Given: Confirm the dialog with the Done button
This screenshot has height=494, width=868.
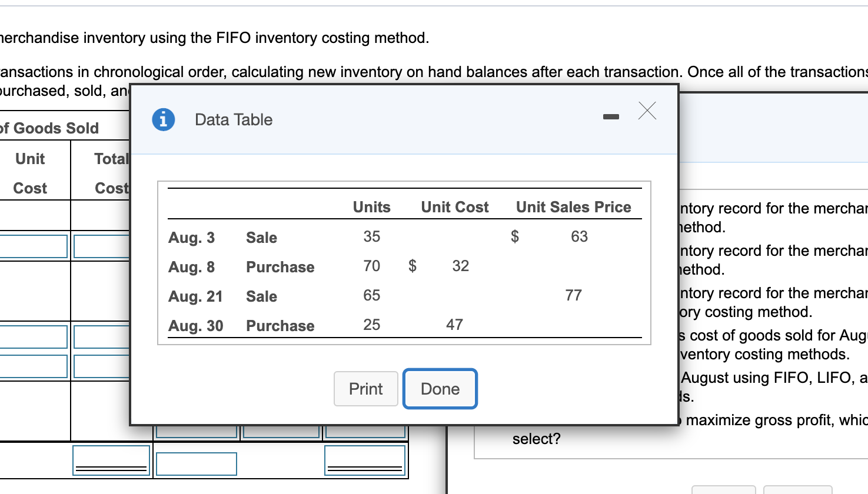Looking at the screenshot, I should (x=440, y=389).
